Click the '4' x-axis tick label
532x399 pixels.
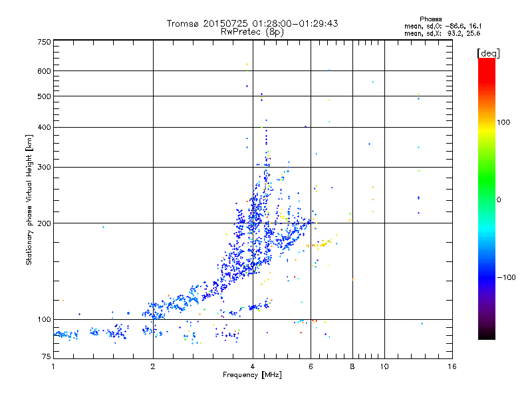[x=253, y=366]
